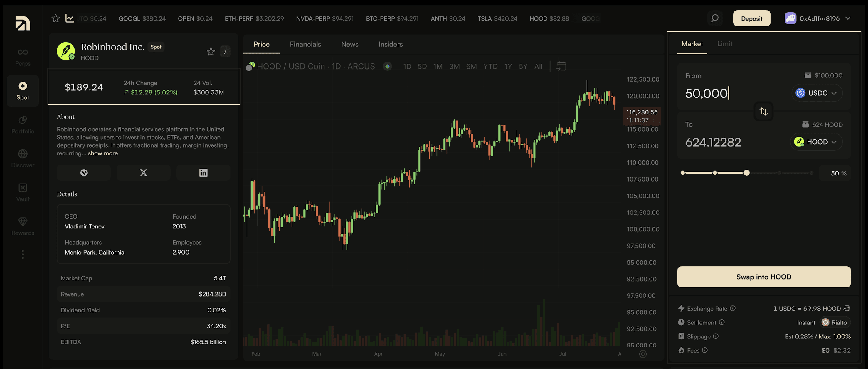The height and width of the screenshot is (369, 868).
Task: Set chart range to 3M
Action: 454,66
